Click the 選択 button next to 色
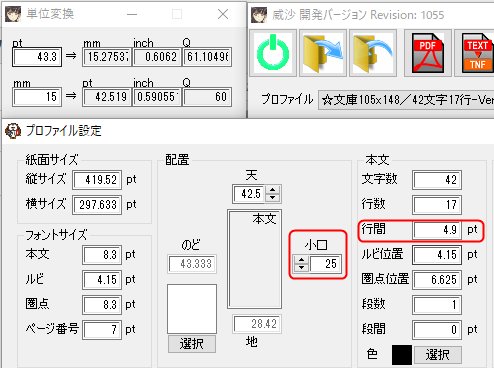Screen dimensions: 494x368 point(438,355)
